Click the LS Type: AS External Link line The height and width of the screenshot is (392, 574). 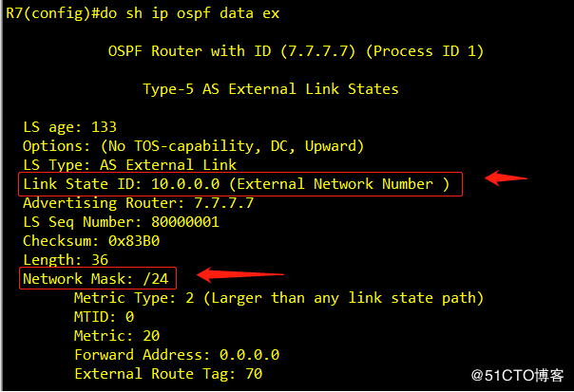(x=129, y=165)
